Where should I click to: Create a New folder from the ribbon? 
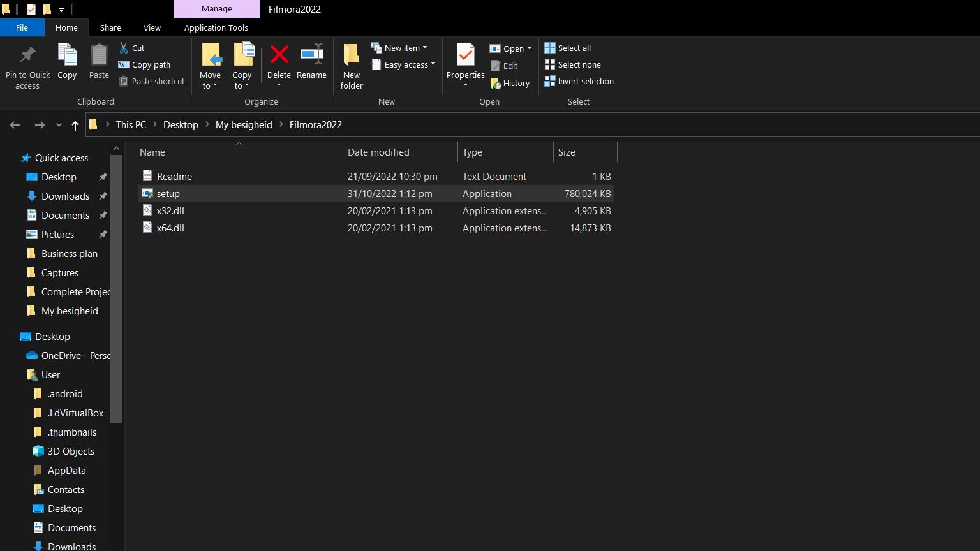click(x=352, y=56)
